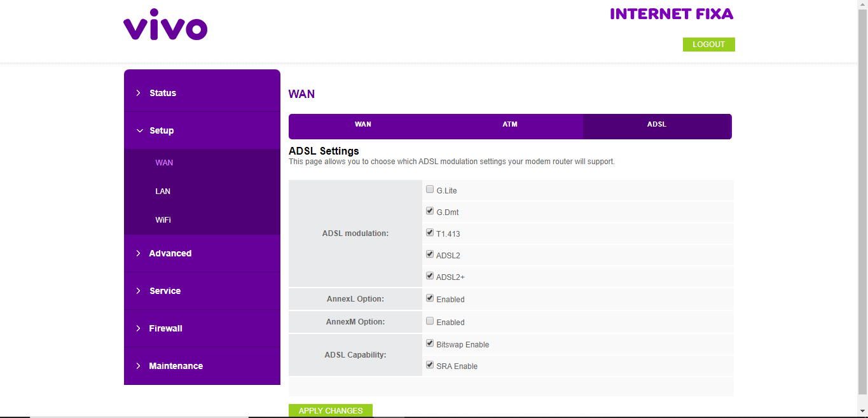Enable the G.Lite modulation checkbox
This screenshot has width=868, height=418.
pos(430,189)
